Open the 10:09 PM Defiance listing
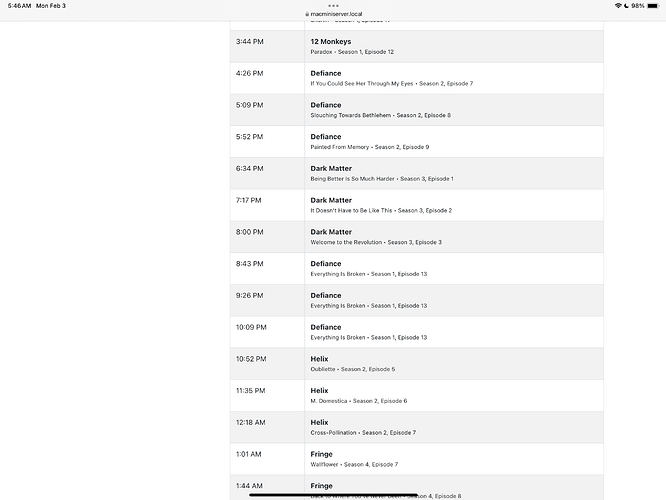The height and width of the screenshot is (500, 666). tap(453, 332)
